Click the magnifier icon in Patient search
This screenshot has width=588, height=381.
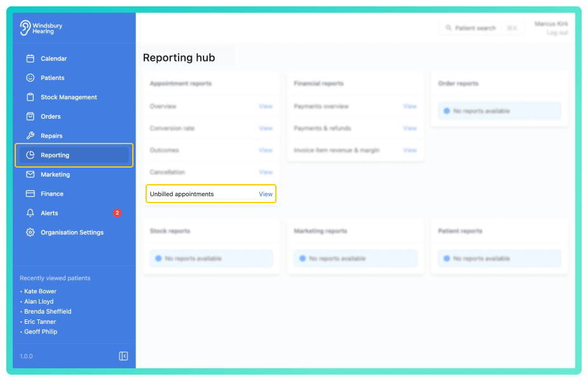click(x=448, y=28)
